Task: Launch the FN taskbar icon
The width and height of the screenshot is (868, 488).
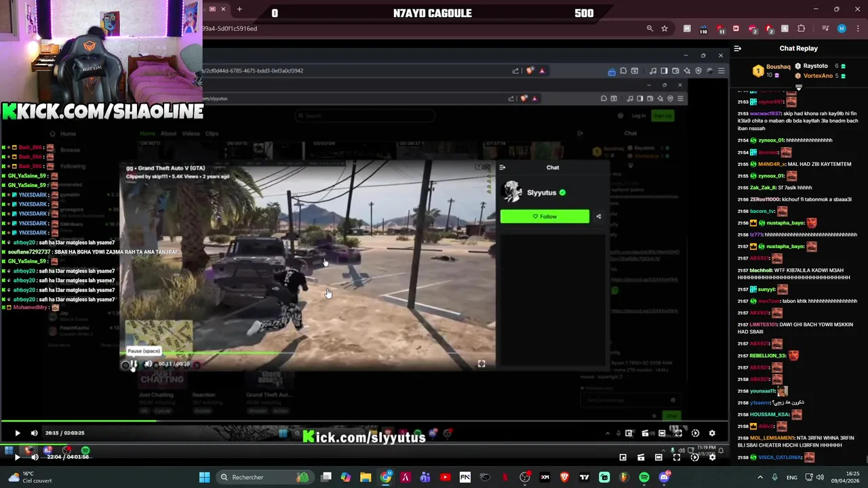Action: (x=465, y=477)
